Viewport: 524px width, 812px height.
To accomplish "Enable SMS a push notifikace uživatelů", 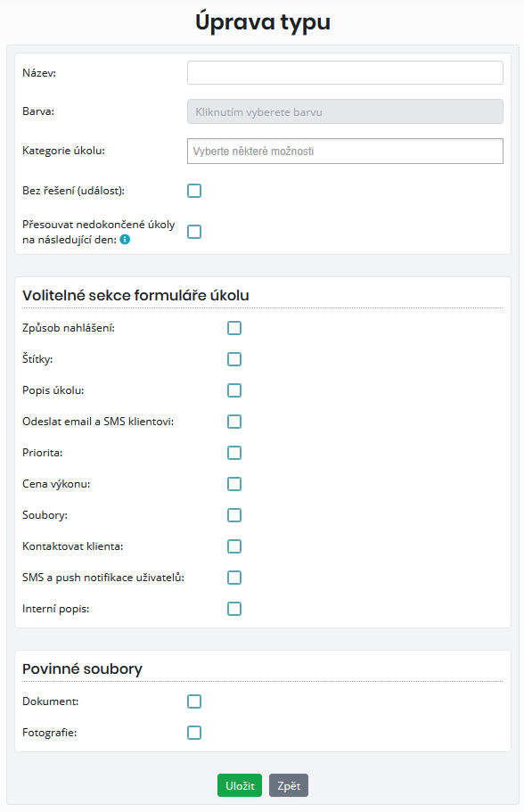I will (x=234, y=578).
